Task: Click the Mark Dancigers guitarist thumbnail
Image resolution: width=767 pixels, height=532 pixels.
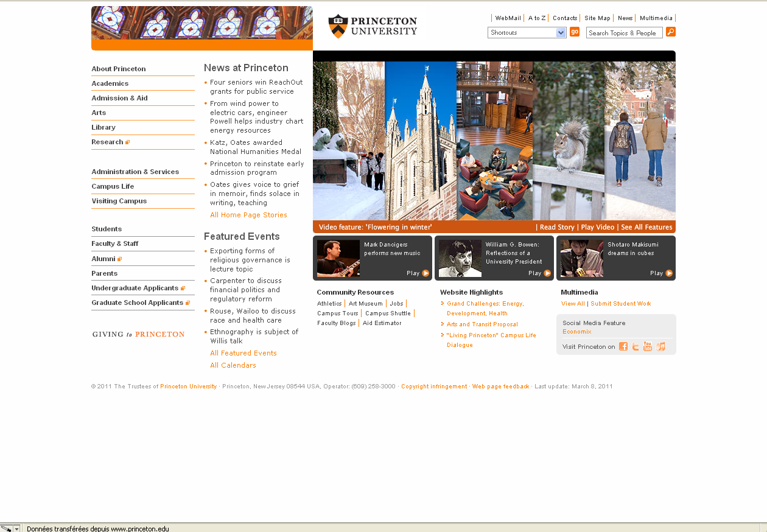Action: tap(338, 258)
